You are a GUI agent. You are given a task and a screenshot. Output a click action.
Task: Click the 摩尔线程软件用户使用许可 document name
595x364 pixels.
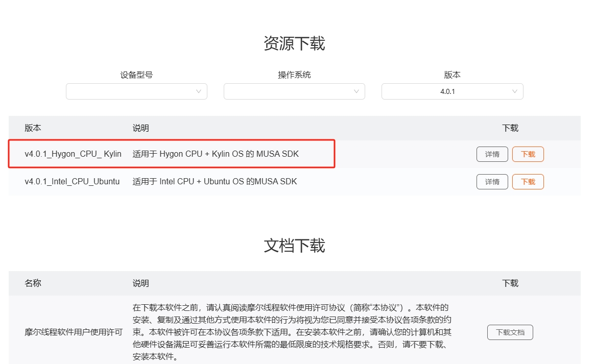point(74,332)
